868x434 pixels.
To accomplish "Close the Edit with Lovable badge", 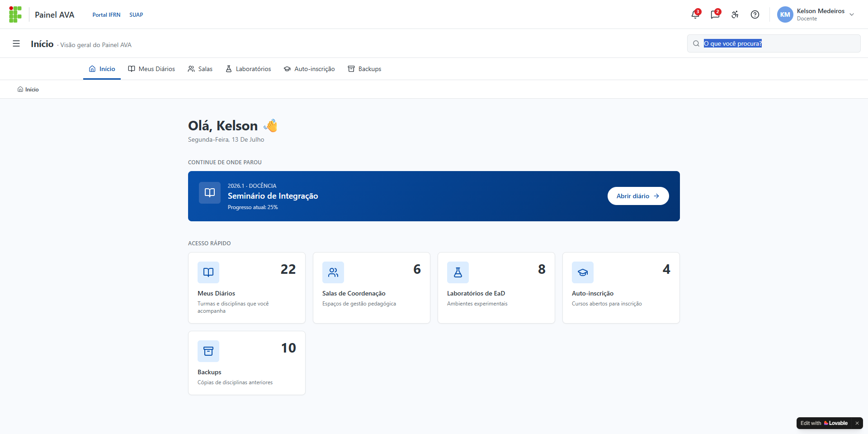I will [857, 423].
